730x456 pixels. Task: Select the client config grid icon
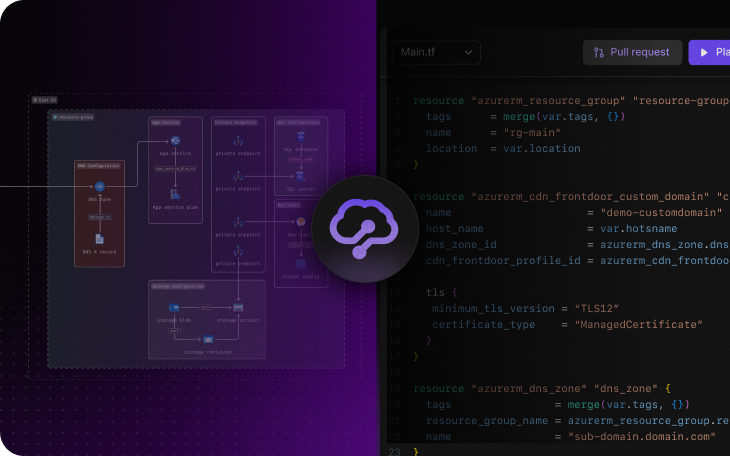pyautogui.click(x=301, y=264)
